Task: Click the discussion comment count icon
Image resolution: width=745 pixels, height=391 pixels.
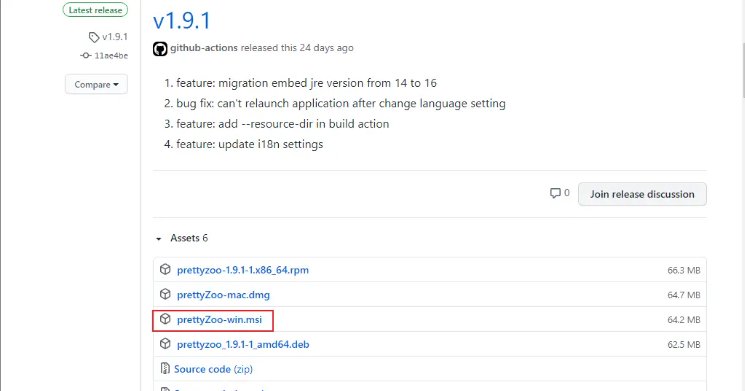Action: coord(555,193)
